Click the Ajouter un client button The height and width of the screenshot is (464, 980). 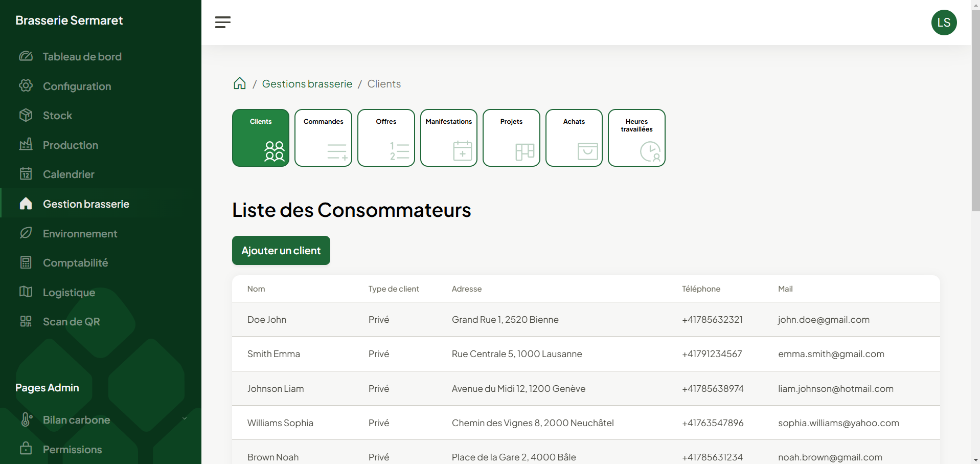click(281, 250)
